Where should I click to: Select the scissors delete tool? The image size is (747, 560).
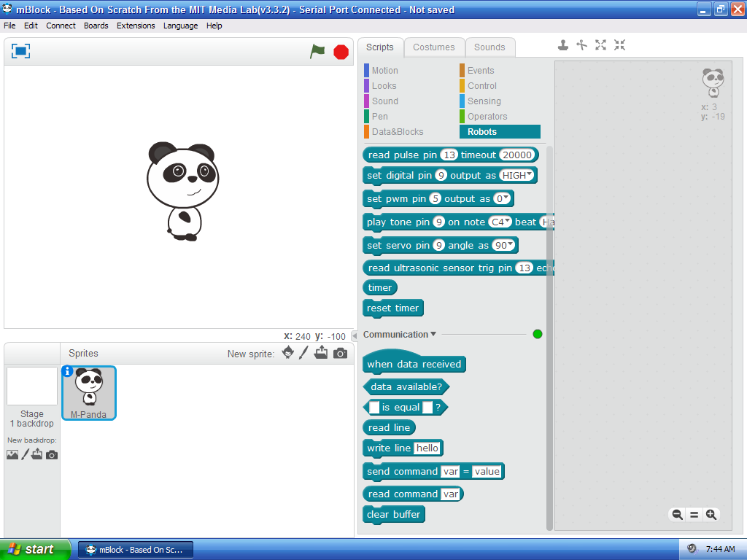coord(581,45)
